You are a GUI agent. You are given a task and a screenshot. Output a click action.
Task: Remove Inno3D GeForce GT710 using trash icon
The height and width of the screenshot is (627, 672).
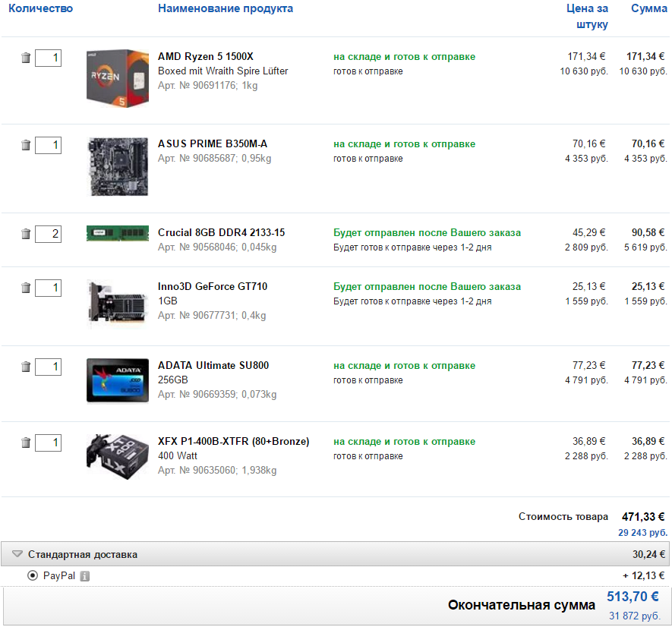pos(26,288)
